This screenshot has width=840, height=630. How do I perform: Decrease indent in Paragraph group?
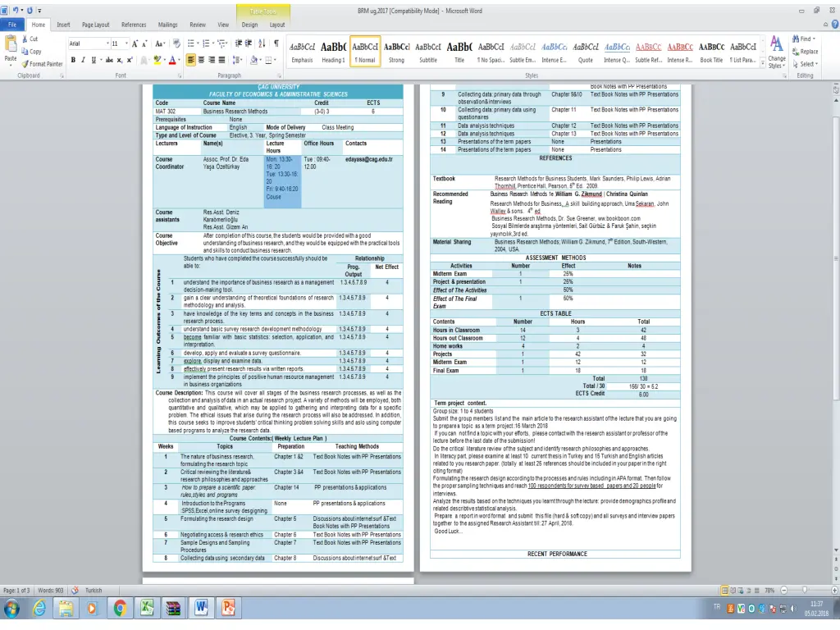point(239,44)
